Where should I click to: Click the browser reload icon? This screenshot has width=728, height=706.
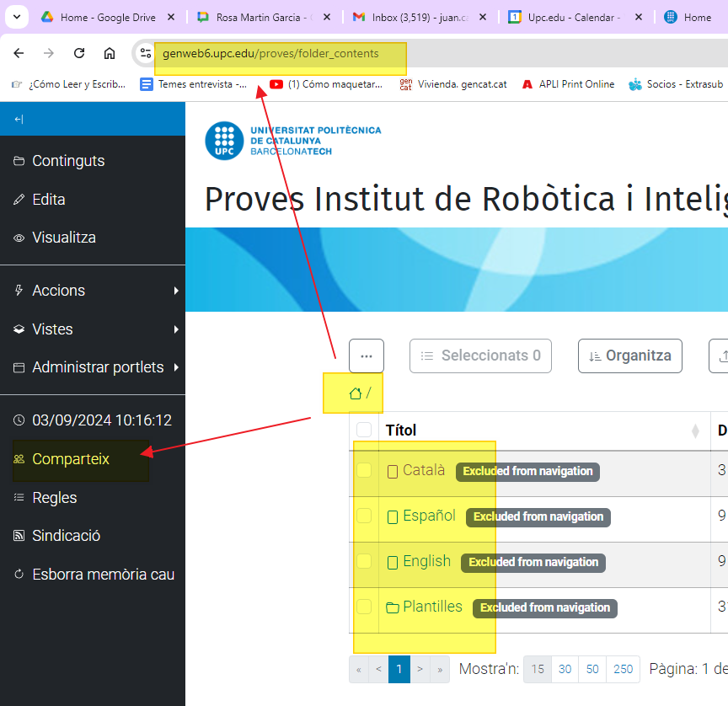point(79,53)
